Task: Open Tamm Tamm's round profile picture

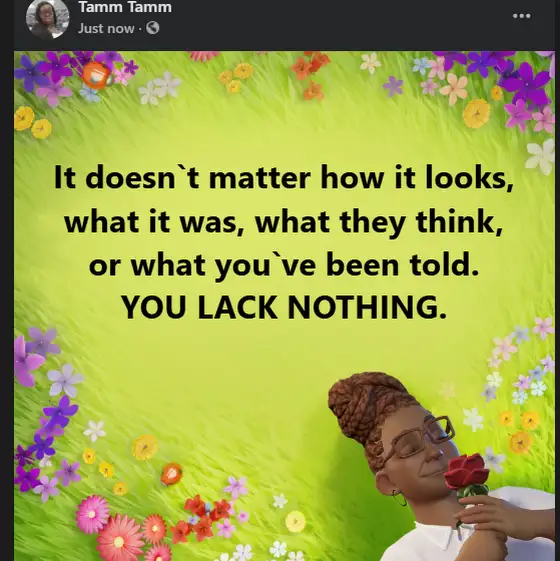Action: 47,18
